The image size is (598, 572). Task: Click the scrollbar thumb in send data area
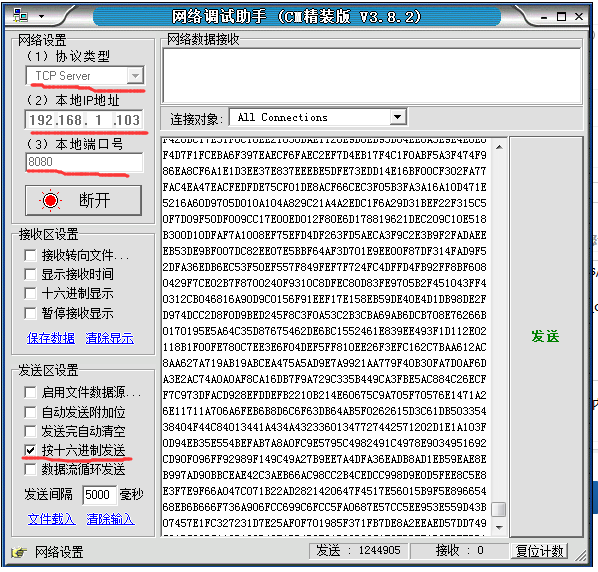(499, 509)
